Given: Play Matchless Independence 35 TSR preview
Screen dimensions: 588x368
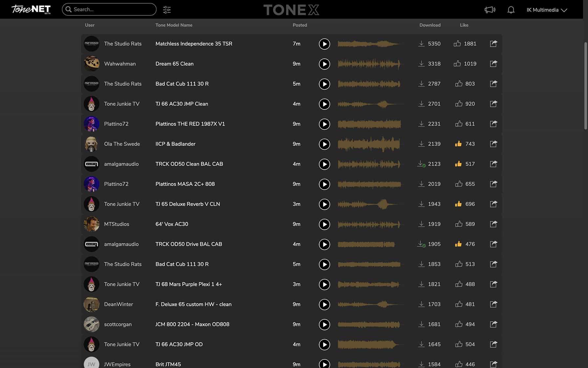Looking at the screenshot, I should 324,44.
